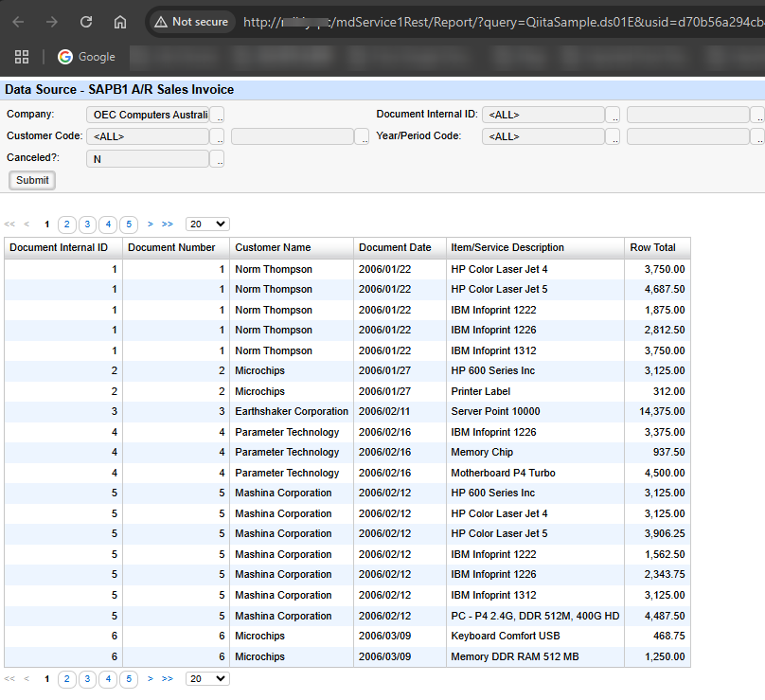Open lookup for second Customer Code field
The width and height of the screenshot is (765, 700).
362,136
